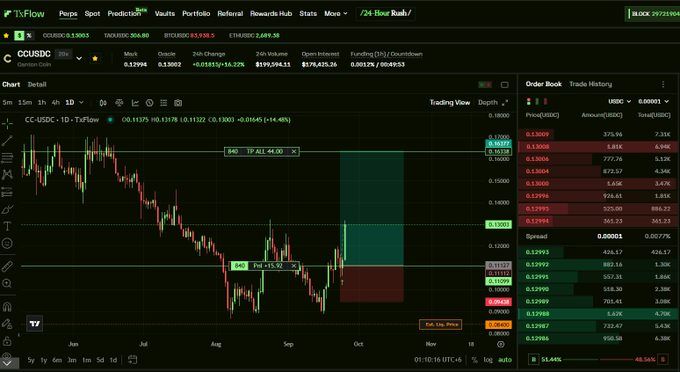The image size is (680, 372).
Task: Select bid price 0.12988 row
Action: click(598, 313)
